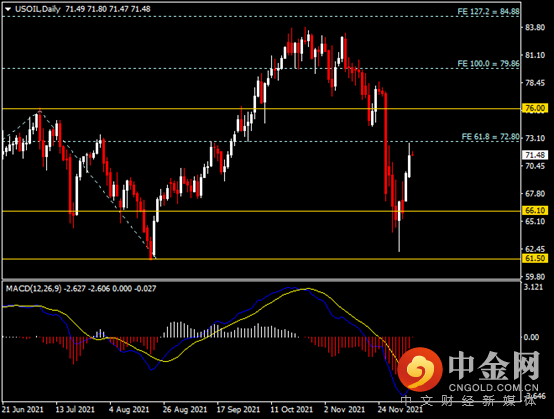Click the 11 Oct 2021 date label

pyautogui.click(x=292, y=409)
